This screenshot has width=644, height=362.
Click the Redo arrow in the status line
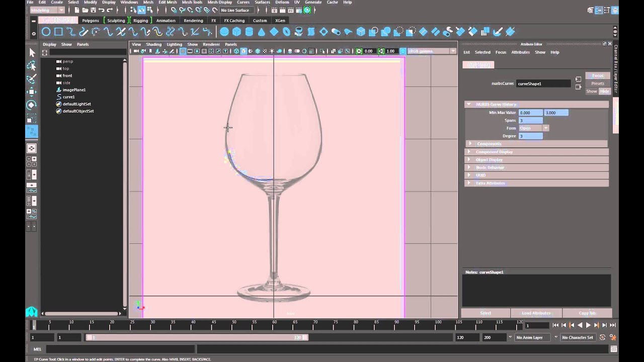[x=109, y=10]
